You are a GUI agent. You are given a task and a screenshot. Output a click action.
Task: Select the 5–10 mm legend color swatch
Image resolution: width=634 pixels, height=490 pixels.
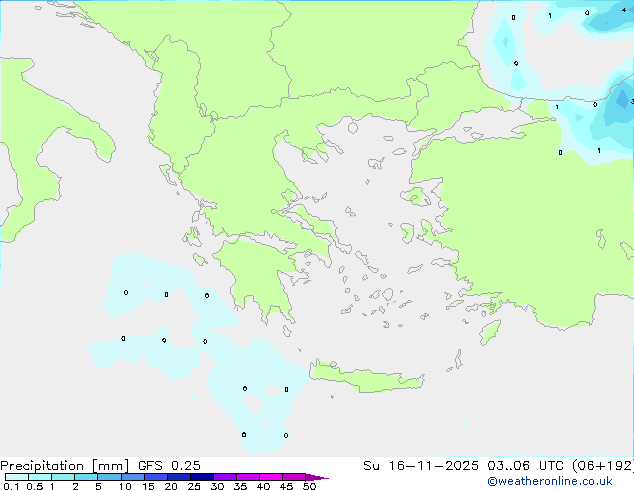(x=109, y=477)
